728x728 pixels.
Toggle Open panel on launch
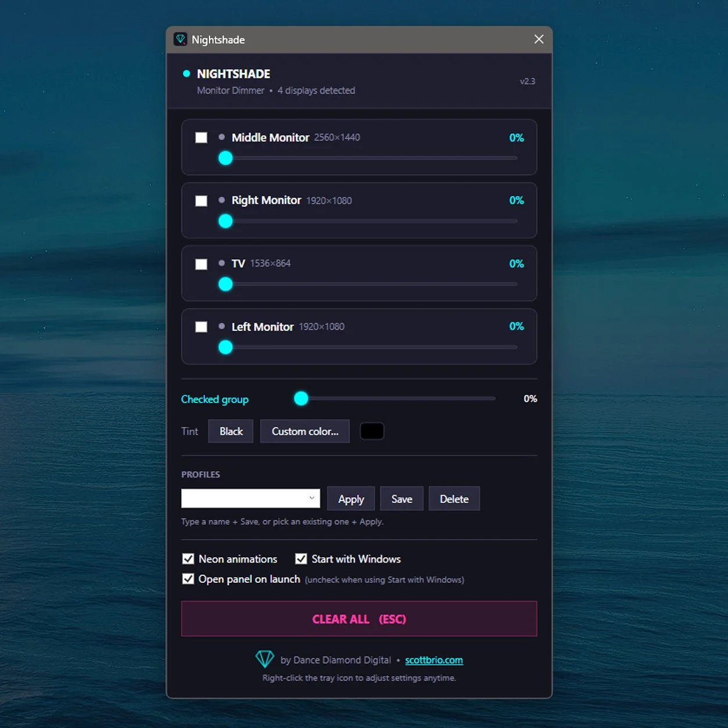[188, 579]
